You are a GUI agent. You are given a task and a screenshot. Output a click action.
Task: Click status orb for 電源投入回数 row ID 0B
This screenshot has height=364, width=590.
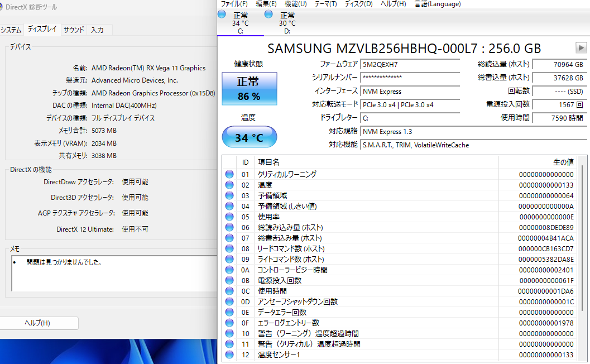click(229, 280)
